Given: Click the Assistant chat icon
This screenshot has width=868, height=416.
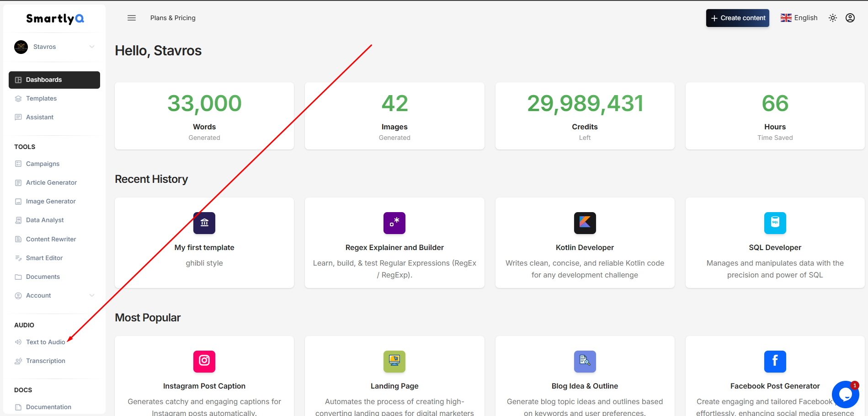Looking at the screenshot, I should click(18, 117).
